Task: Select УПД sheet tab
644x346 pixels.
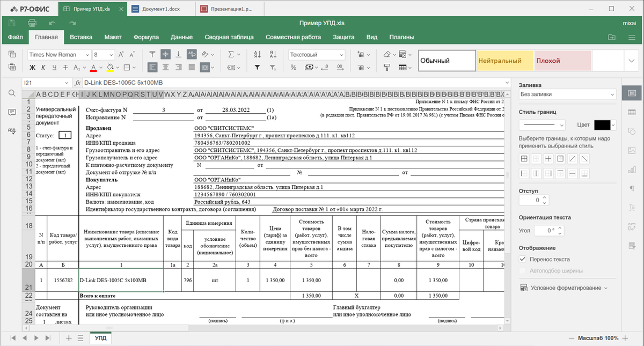Action: tap(100, 338)
